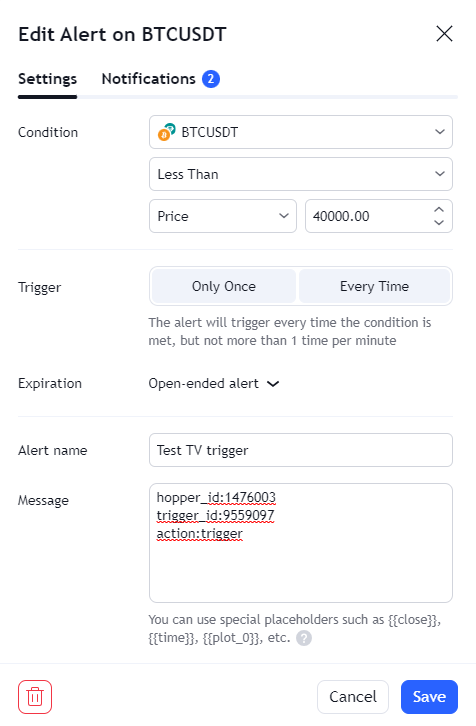
Task: Open the BTCUSDT condition symbol dropdown
Action: (301, 132)
